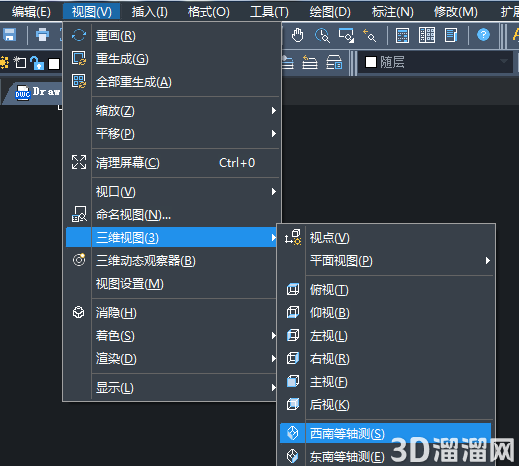Expand the 渲染(D) render submenu
Image resolution: width=519 pixels, height=466 pixels.
(x=172, y=359)
